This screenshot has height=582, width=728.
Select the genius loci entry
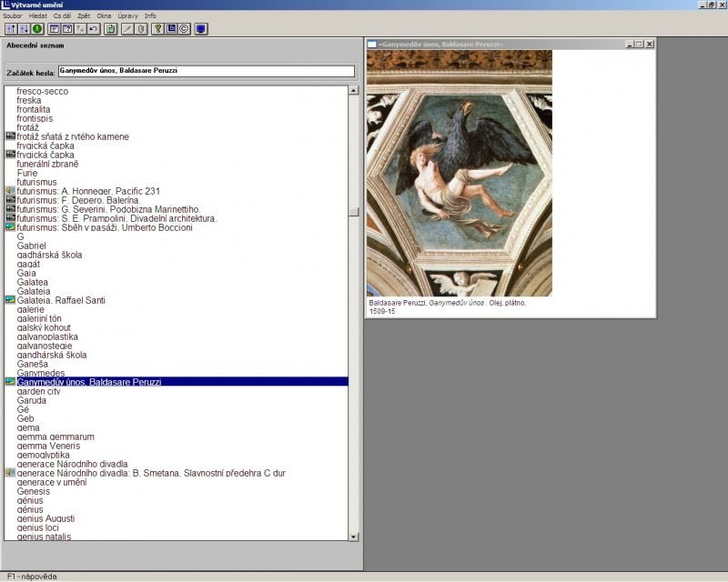point(37,527)
